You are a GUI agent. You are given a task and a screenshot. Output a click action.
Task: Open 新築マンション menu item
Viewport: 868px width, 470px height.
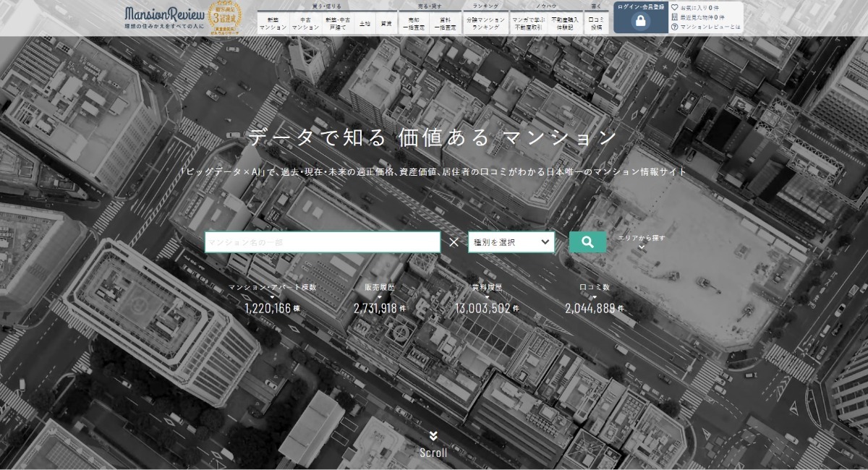coord(273,23)
